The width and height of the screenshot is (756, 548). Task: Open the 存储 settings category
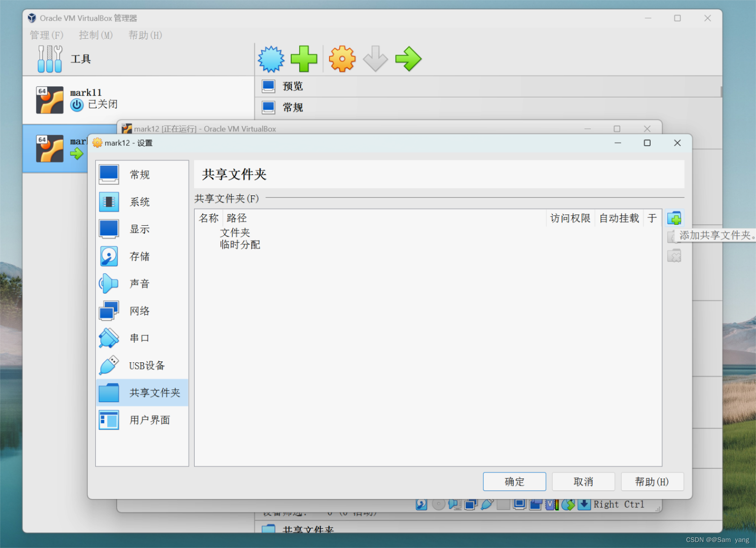pyautogui.click(x=142, y=256)
